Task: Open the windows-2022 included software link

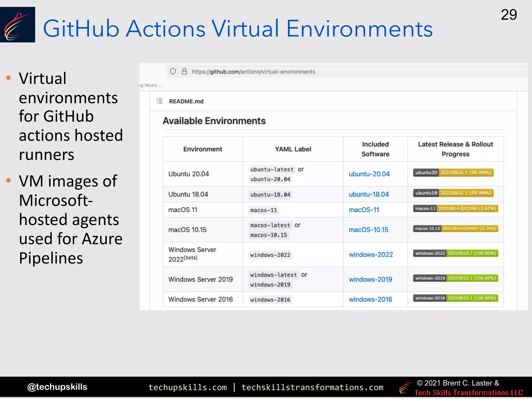Action: pos(371,255)
